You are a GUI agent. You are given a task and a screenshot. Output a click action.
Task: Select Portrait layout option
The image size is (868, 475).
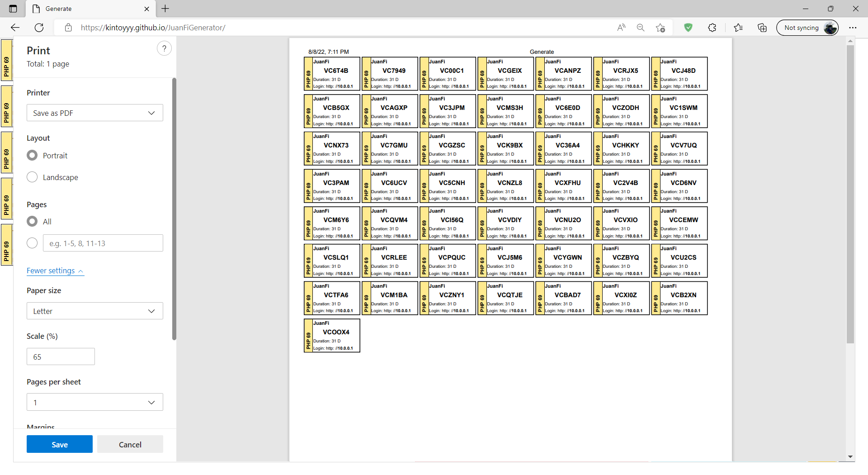click(32, 156)
